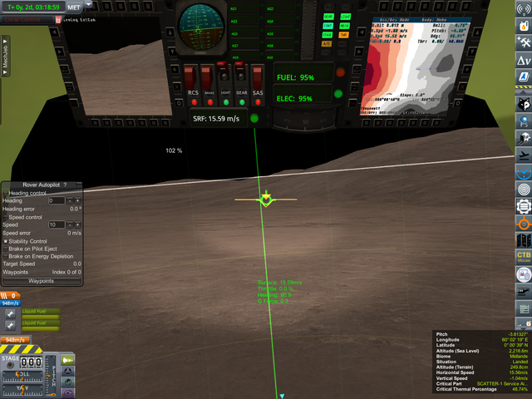Viewport: 532px width, 399px height.
Task: Click the first engine stage icon
Action: (x=11, y=314)
